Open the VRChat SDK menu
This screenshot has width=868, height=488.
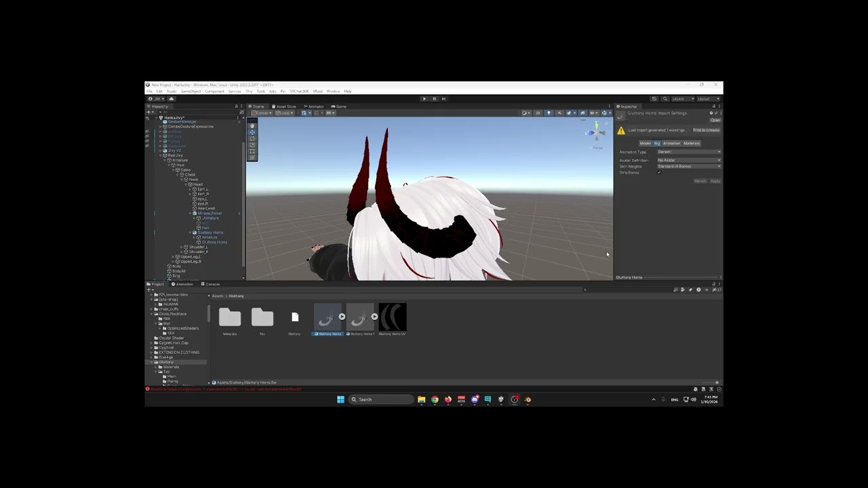point(299,91)
